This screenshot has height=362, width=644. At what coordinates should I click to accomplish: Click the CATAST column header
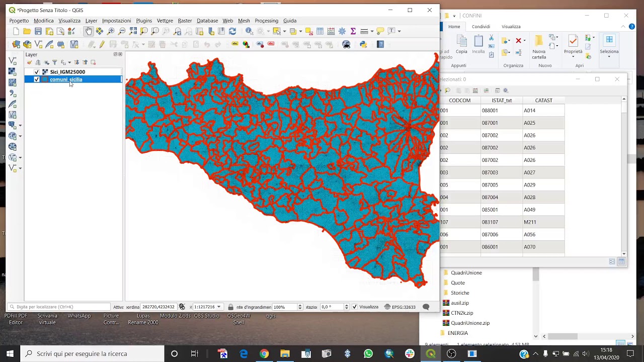pyautogui.click(x=543, y=101)
